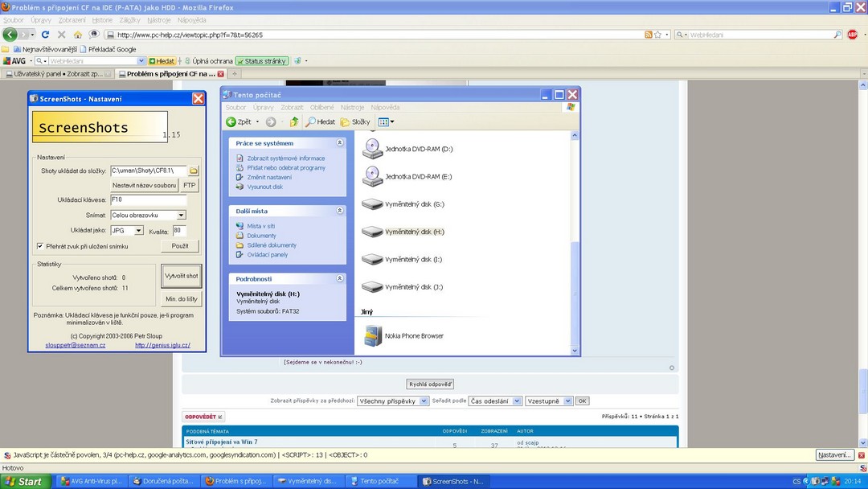Collapse the Práce se systémem panel
This screenshot has height=489, width=868.
coord(339,143)
